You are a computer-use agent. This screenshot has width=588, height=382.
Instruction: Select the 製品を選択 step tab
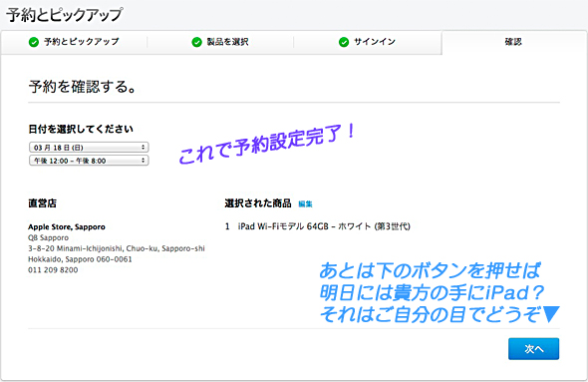tap(220, 42)
